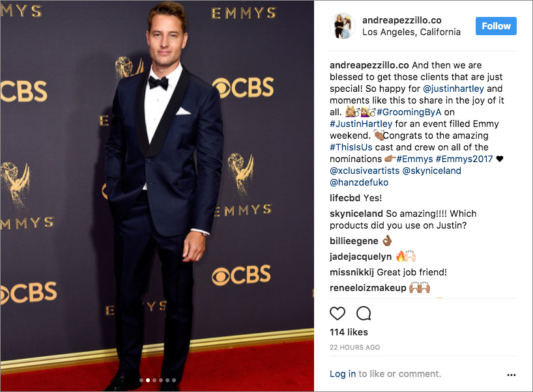
Task: Visit the @hanzdefuko profile
Action: 359,182
